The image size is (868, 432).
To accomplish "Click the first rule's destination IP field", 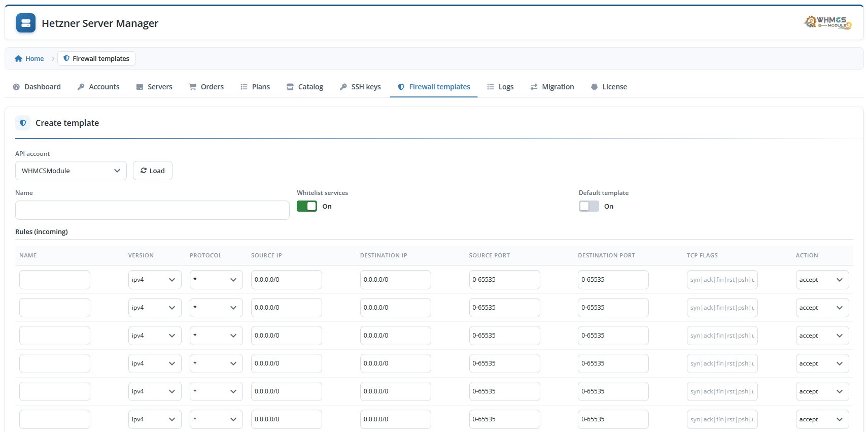I will pos(396,280).
